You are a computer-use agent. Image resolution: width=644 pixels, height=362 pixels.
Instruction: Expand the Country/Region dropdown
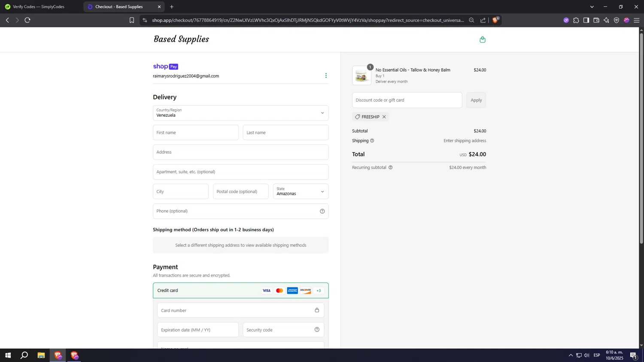pos(241,113)
